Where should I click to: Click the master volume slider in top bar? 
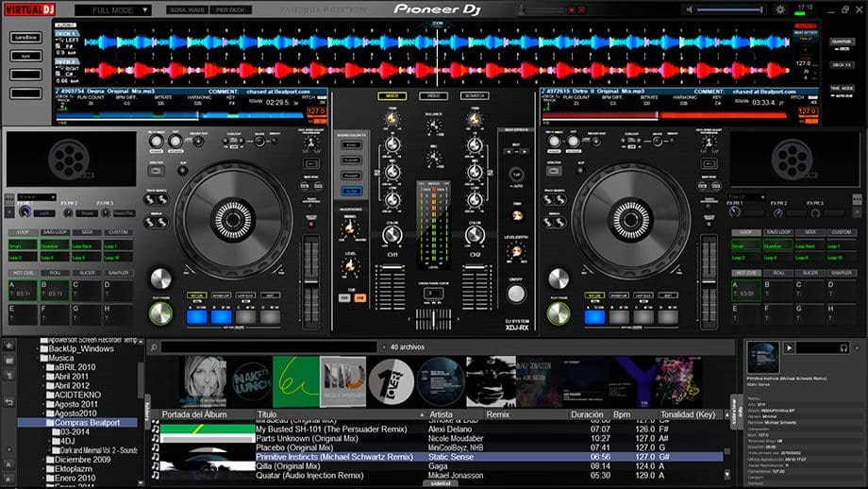tap(729, 9)
